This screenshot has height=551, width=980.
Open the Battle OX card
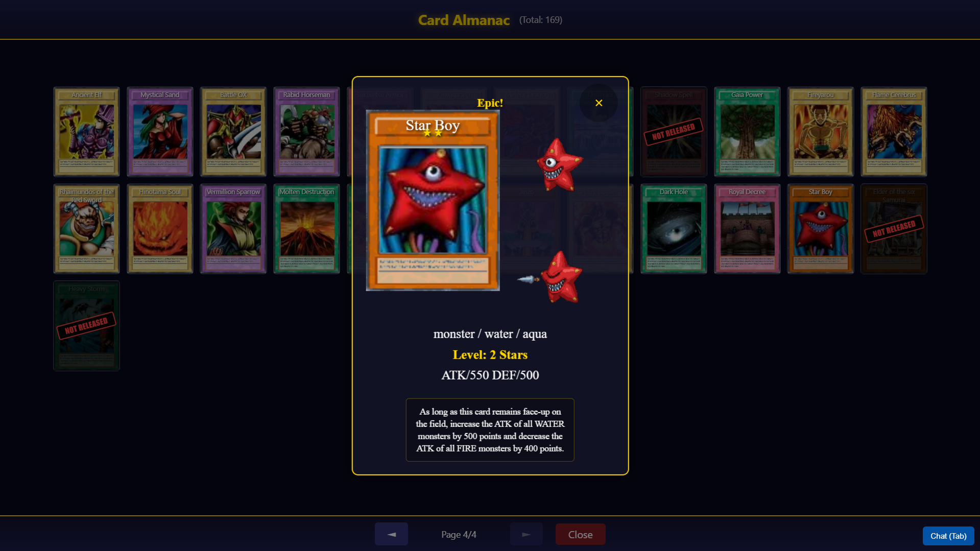(233, 132)
